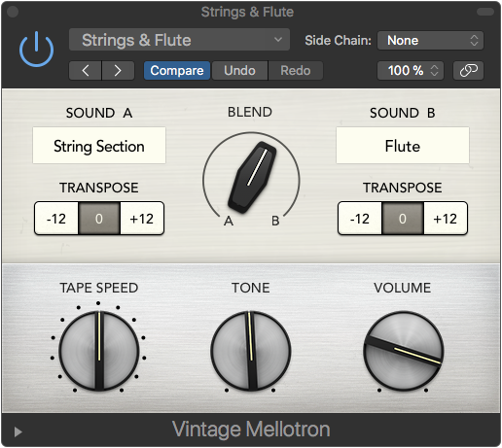This screenshot has height=448, width=502.
Task: Click the Redo button
Action: pyautogui.click(x=296, y=70)
